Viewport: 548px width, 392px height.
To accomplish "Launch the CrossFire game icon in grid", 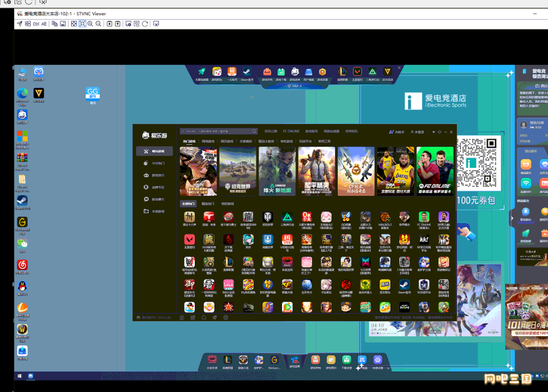I will [287, 285].
